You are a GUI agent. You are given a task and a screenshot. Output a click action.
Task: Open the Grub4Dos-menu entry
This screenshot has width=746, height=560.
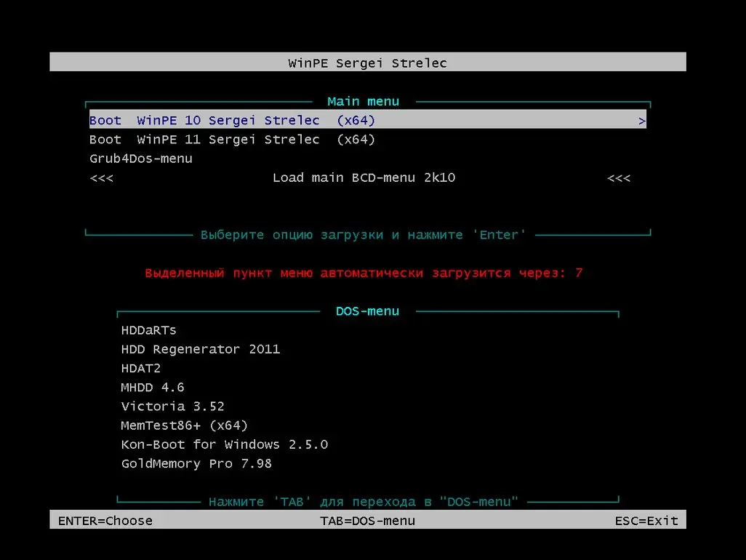(141, 159)
